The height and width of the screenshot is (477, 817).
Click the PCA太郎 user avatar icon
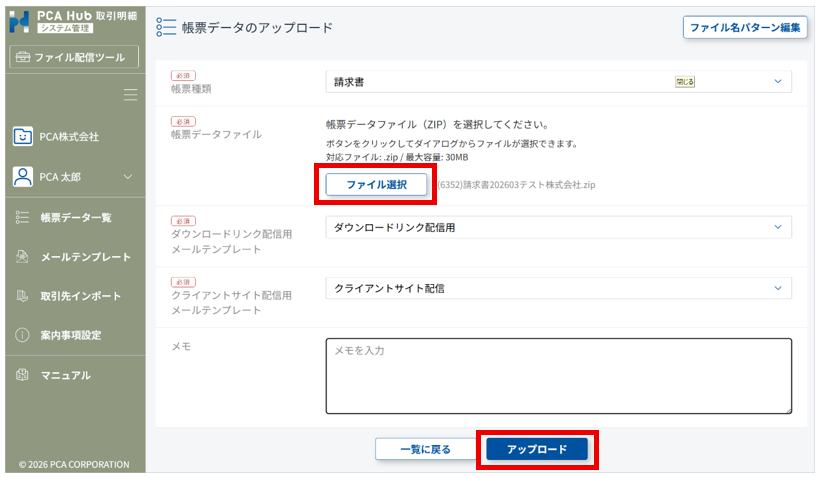tap(22, 177)
